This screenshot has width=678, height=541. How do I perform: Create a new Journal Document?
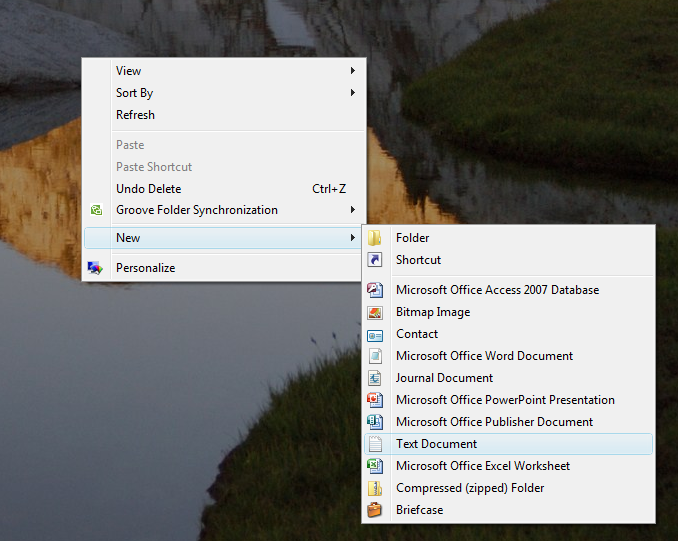coord(508,378)
